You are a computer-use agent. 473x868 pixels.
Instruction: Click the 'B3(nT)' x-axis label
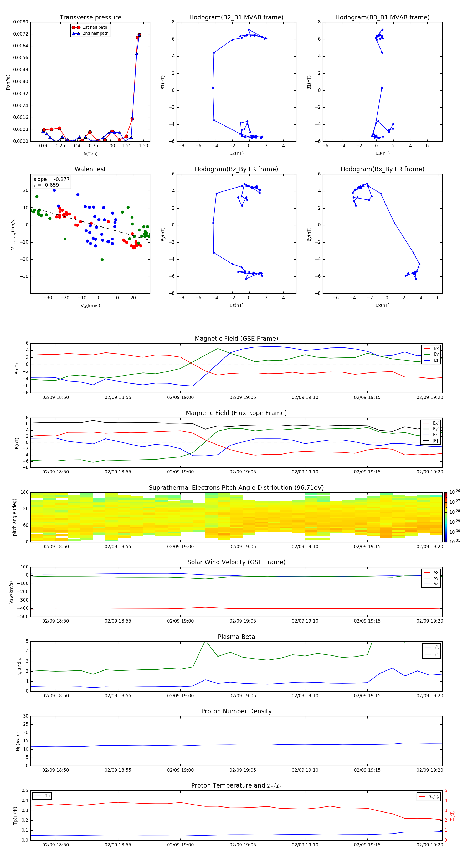(x=382, y=153)
